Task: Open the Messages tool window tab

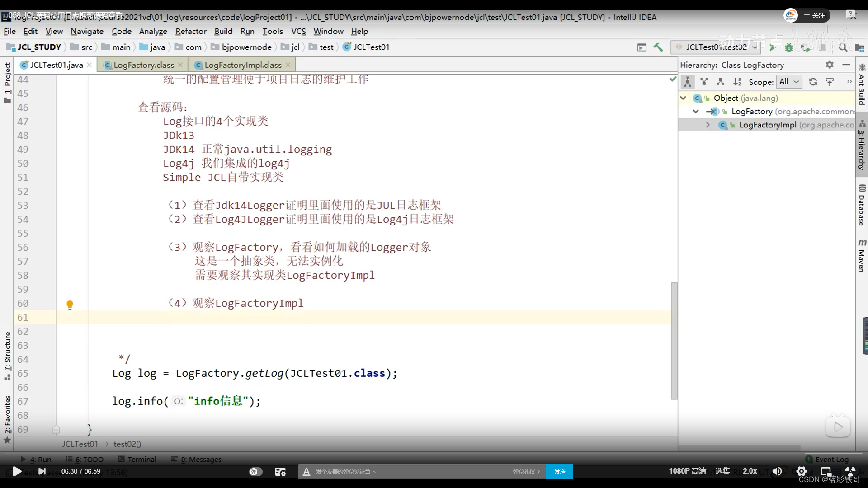Action: (x=196, y=459)
